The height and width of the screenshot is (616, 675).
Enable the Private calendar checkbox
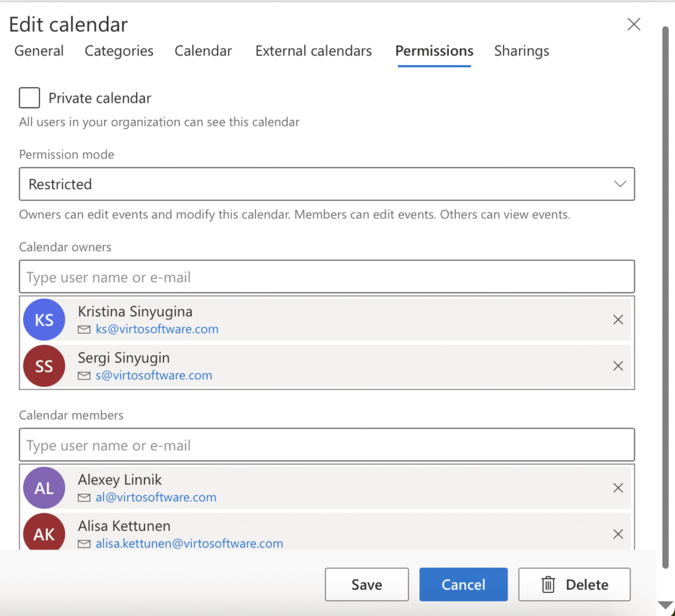30,98
